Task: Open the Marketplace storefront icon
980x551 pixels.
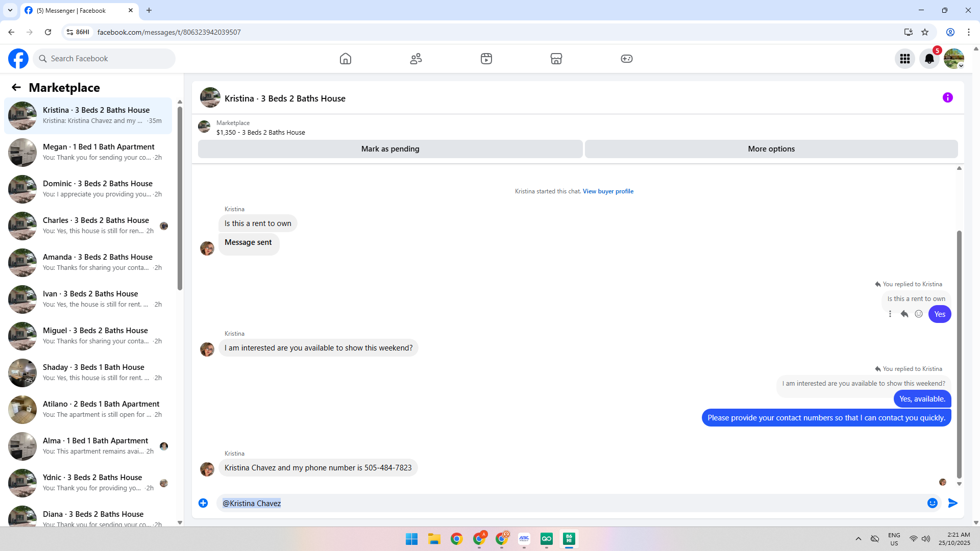Action: (x=556, y=59)
